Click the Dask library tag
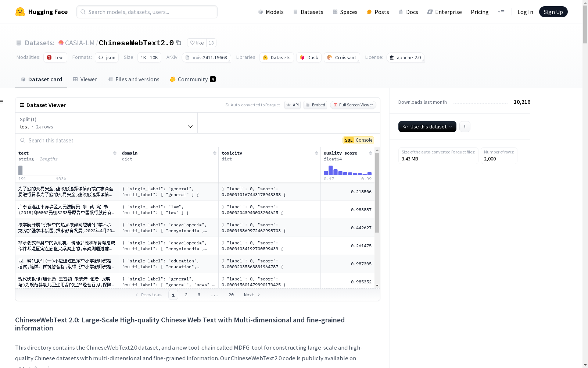 click(x=309, y=57)
